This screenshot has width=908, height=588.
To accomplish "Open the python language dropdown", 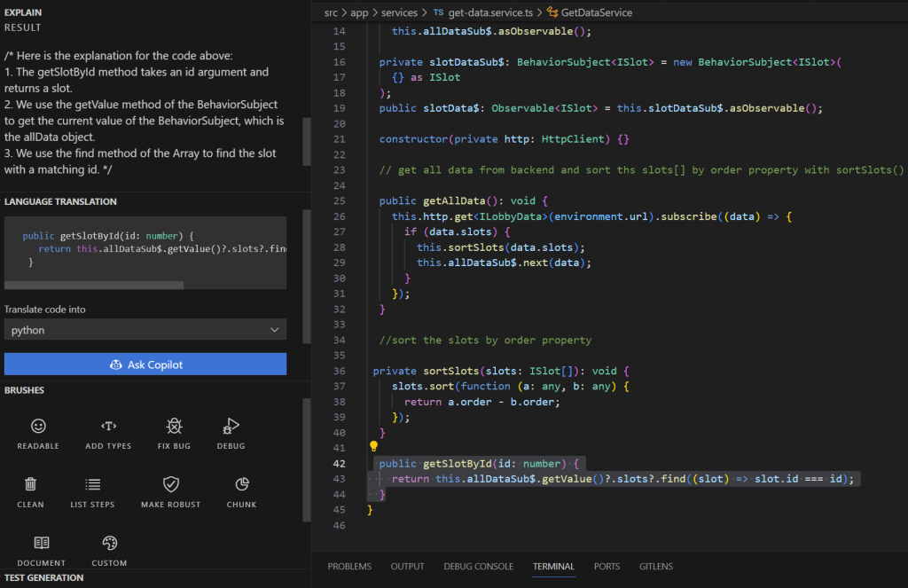I will (x=145, y=330).
